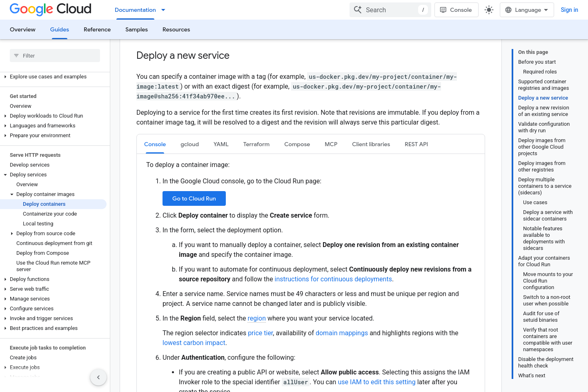Expand Invoke and trigger services
Image resolution: width=588 pixels, height=392 pixels.
tap(5, 318)
